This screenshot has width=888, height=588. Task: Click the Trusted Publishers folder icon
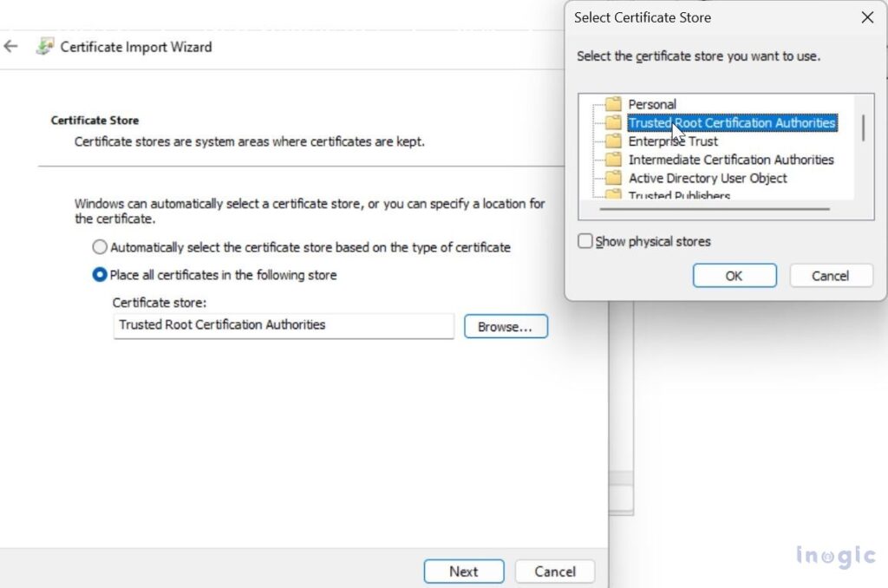coord(613,195)
